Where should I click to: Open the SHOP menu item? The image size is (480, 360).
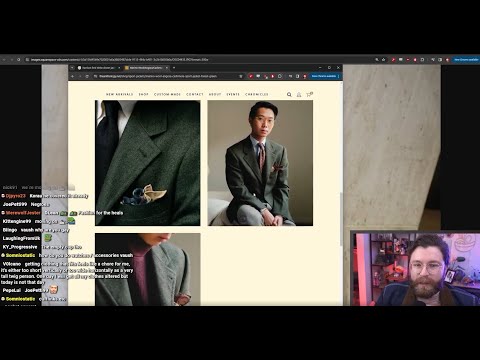click(144, 95)
